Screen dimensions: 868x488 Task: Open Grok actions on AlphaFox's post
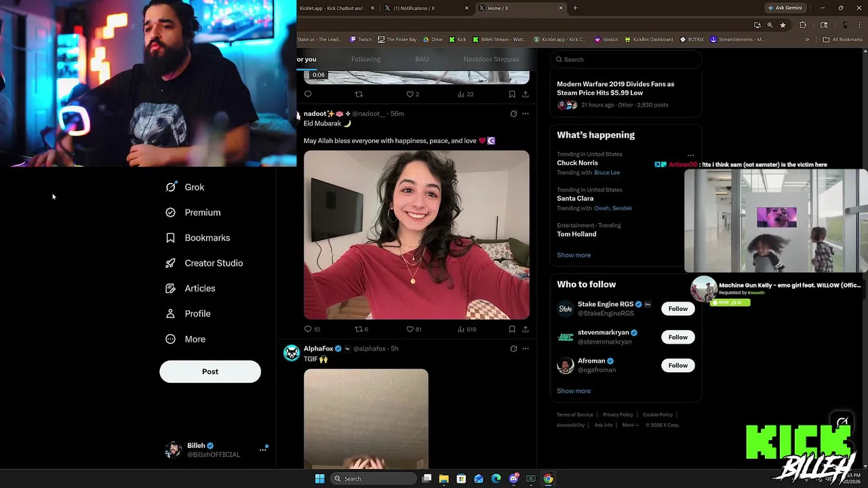point(513,348)
